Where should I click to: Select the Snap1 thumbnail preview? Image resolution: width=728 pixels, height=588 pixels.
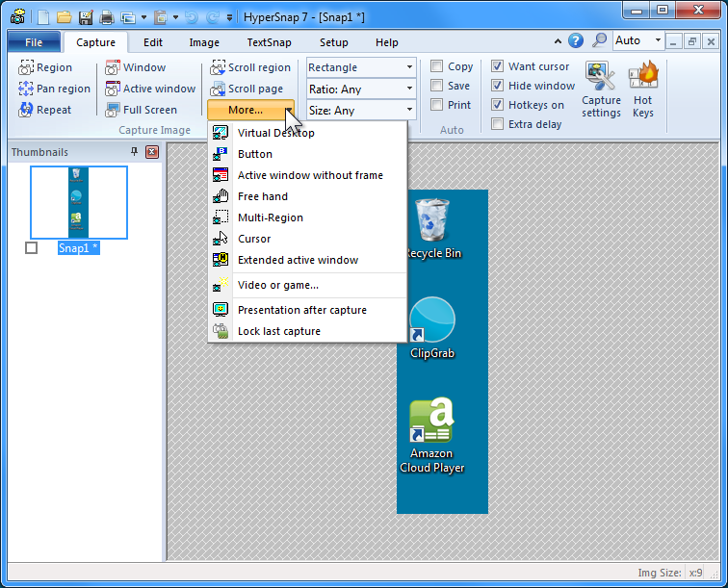pyautogui.click(x=78, y=202)
